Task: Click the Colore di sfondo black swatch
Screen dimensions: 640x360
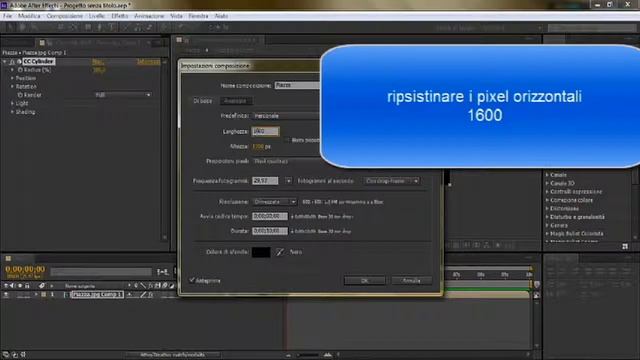Action: pos(261,252)
